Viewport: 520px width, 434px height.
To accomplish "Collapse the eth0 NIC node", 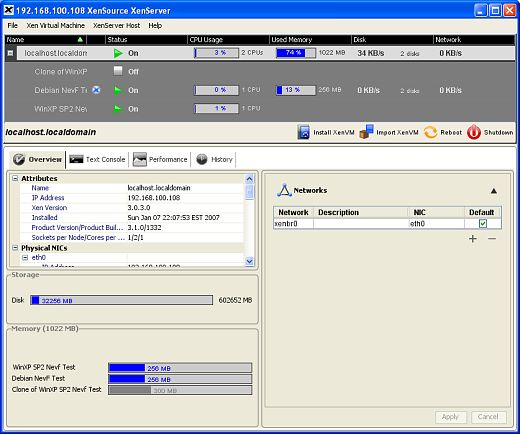I will 25,258.
